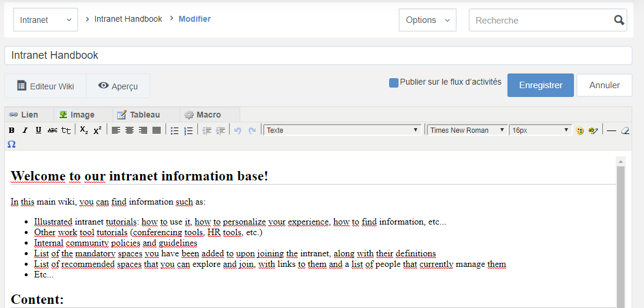
Task: Click the superscript icon
Action: [x=98, y=130]
